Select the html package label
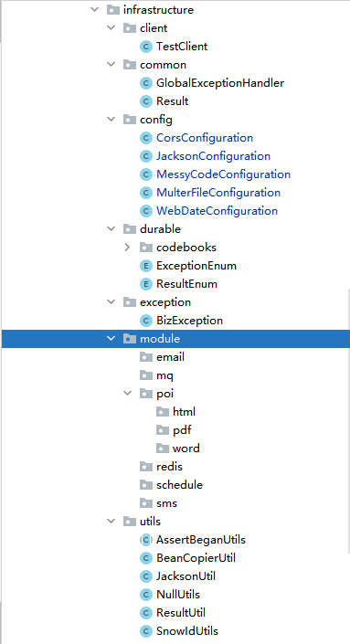The height and width of the screenshot is (644, 350). pyautogui.click(x=184, y=412)
